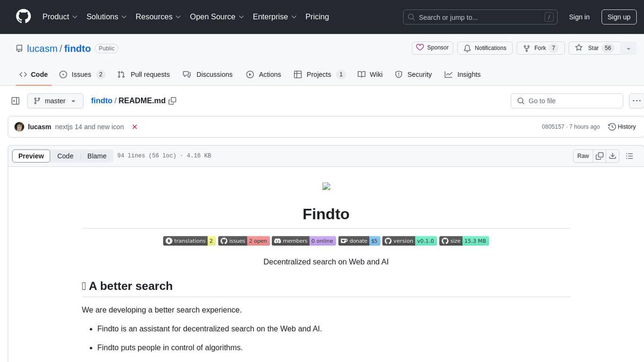Show the failed checks status icon
The image size is (644, 362).
[x=134, y=127]
